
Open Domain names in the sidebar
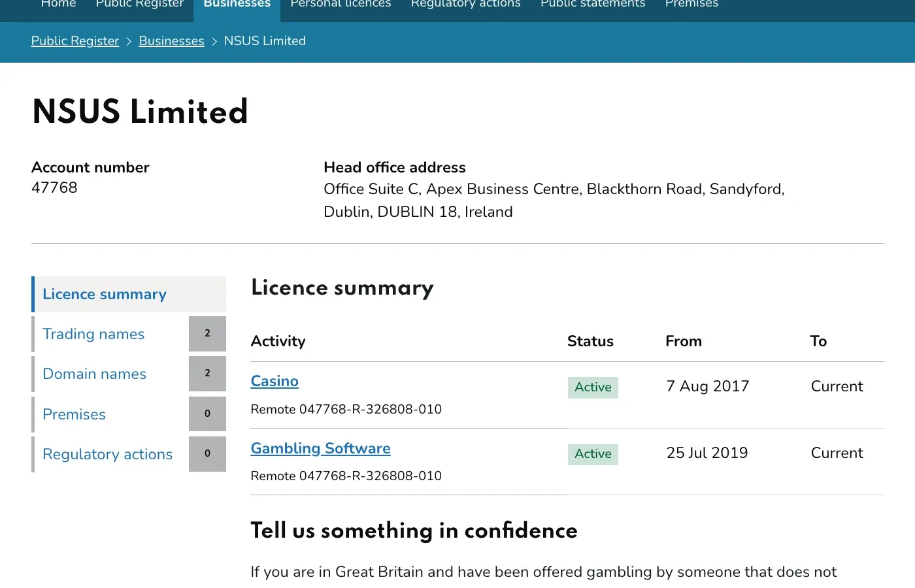pyautogui.click(x=94, y=374)
